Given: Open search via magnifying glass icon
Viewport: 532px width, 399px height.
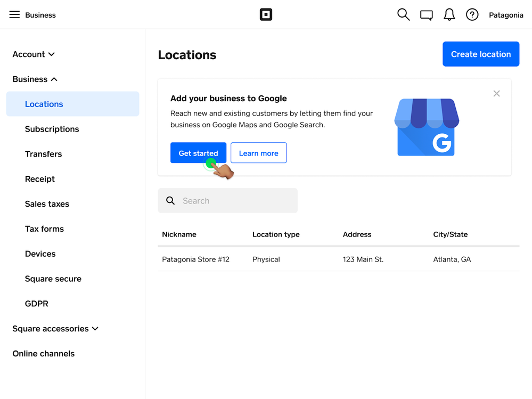Looking at the screenshot, I should pos(403,15).
